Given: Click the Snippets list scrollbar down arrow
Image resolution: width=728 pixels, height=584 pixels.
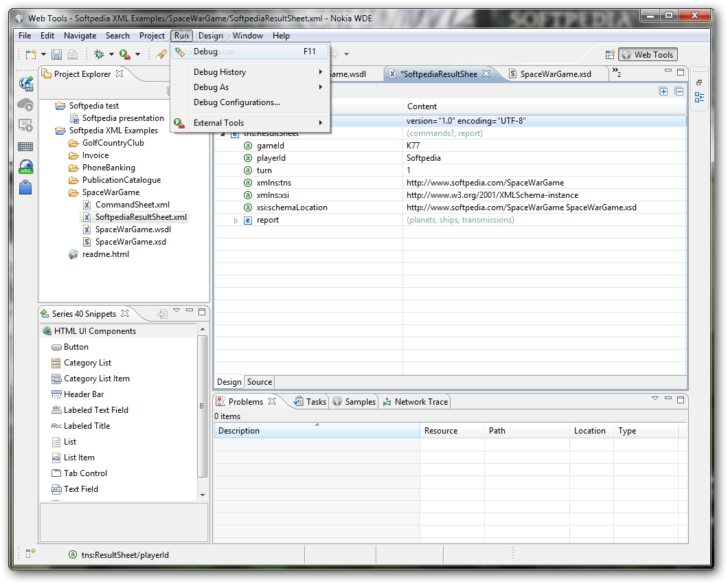Looking at the screenshot, I should coord(203,495).
